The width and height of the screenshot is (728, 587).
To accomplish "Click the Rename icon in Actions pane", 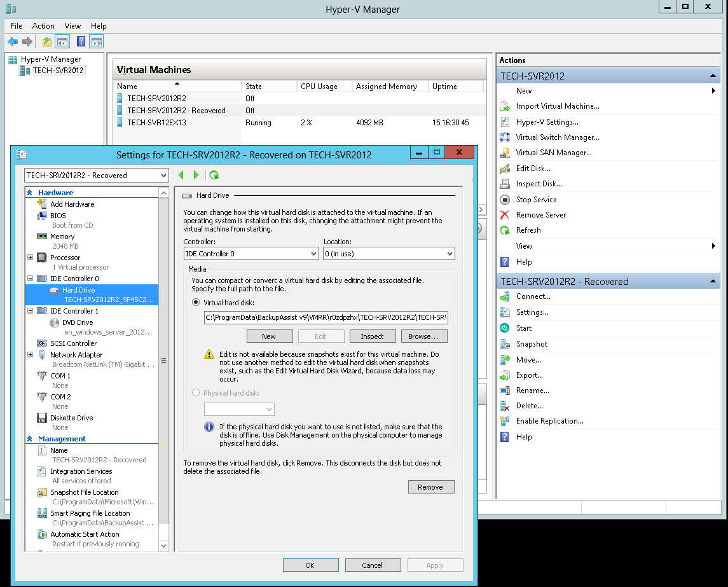I will (x=505, y=390).
